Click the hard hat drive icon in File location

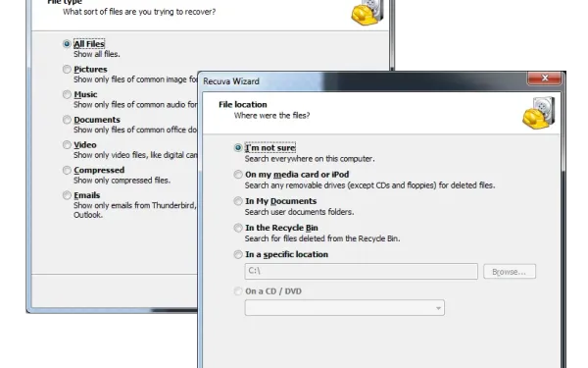point(539,113)
